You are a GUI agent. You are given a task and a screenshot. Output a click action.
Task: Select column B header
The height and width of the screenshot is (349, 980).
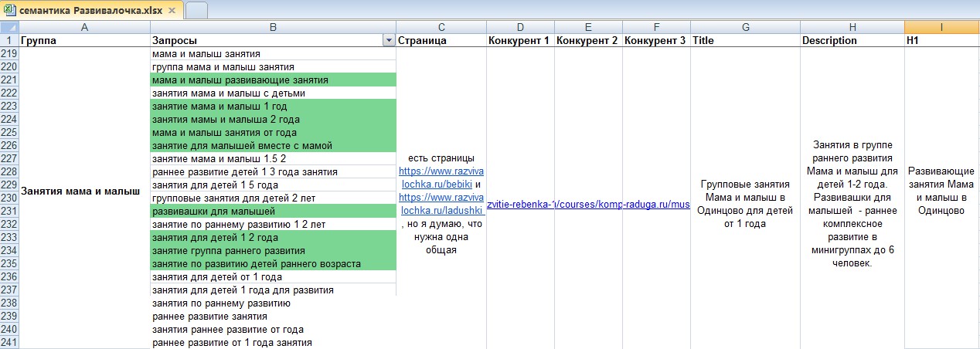(x=273, y=27)
